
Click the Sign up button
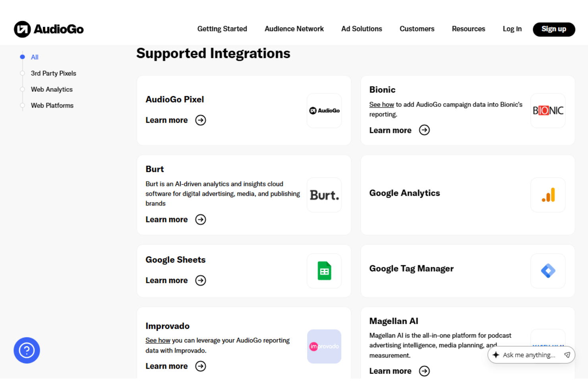pyautogui.click(x=554, y=29)
